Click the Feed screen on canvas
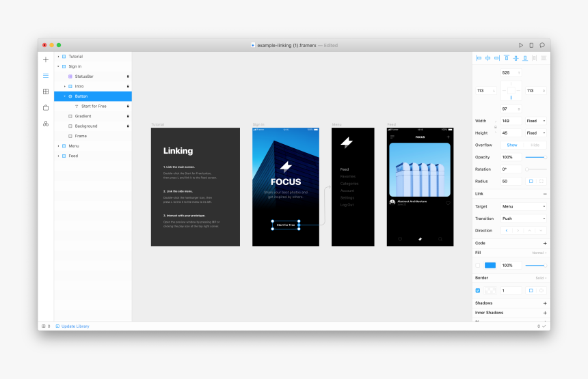 click(x=420, y=187)
